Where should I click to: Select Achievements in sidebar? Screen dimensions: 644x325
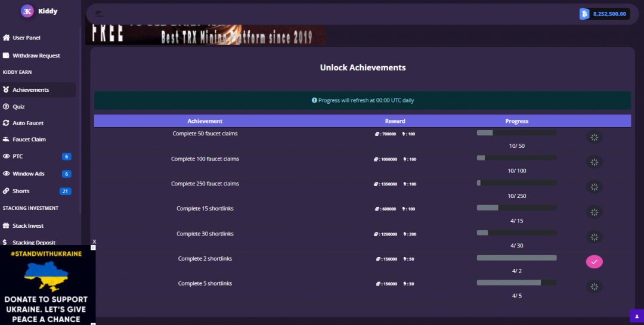coord(30,90)
